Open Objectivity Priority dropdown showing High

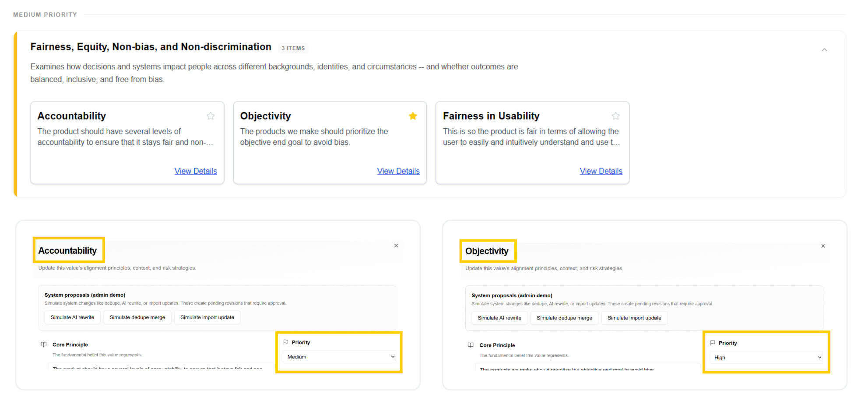tap(766, 358)
